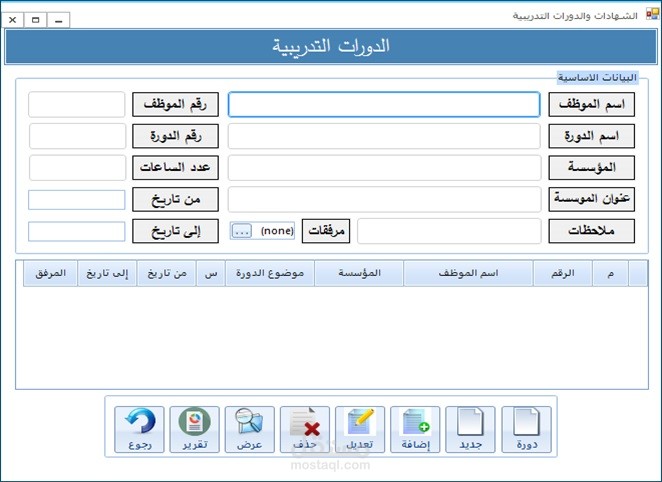Sort by الرقم column header
The height and width of the screenshot is (482, 662).
(563, 273)
